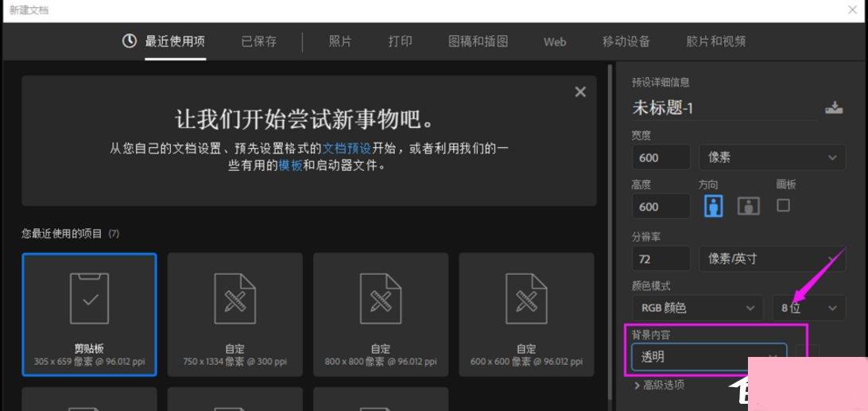This screenshot has height=411, width=868.
Task: Switch to the 照片 tab
Action: [x=340, y=41]
